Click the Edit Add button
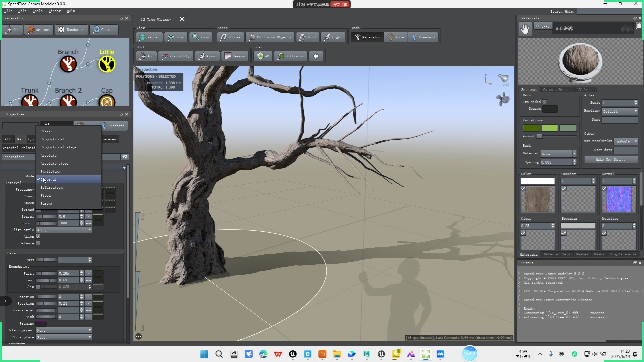Image resolution: width=644 pixels, height=362 pixels. [147, 56]
